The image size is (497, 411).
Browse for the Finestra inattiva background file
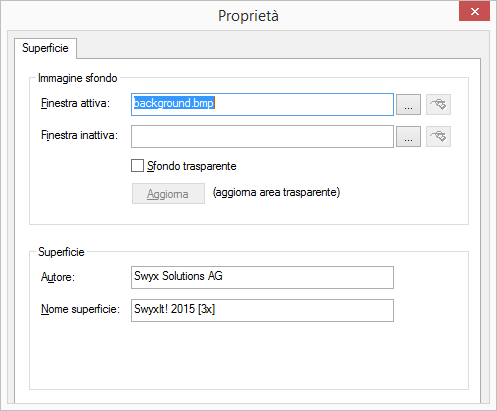point(408,136)
